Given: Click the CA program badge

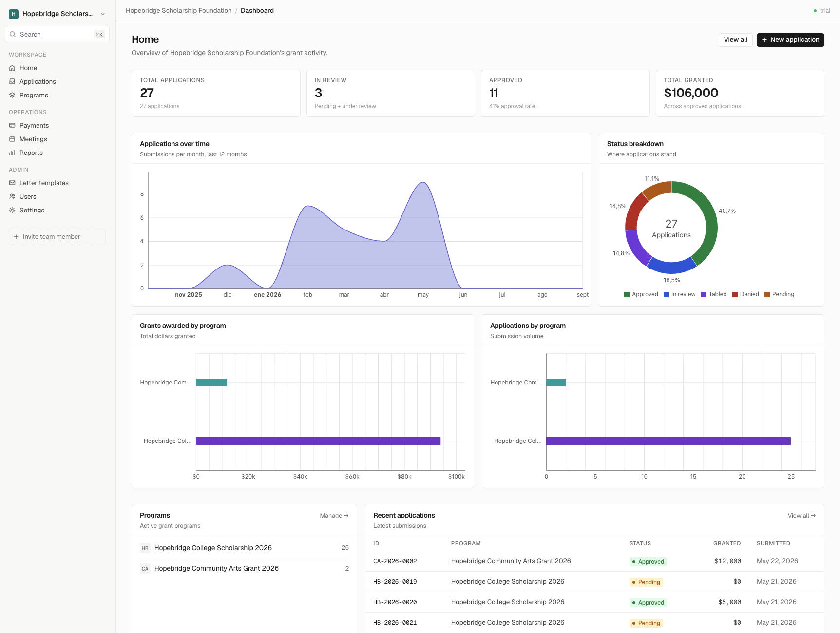Looking at the screenshot, I should 145,569.
